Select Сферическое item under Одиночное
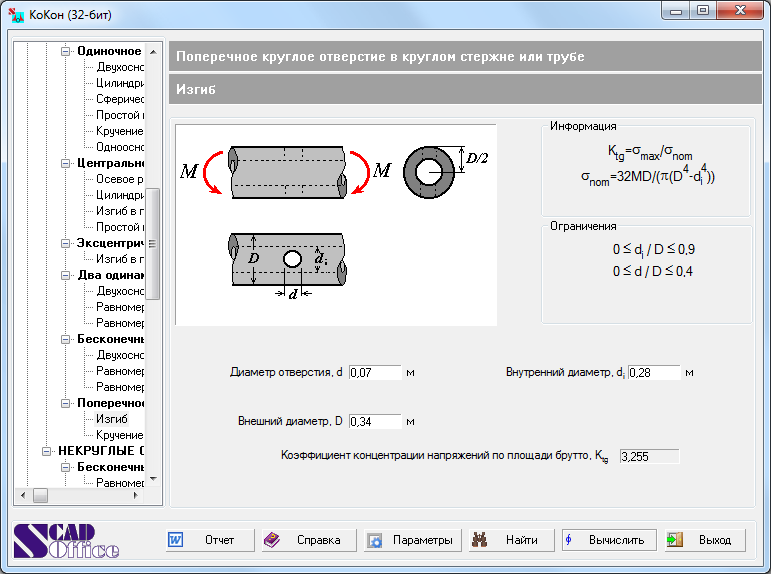 pos(119,99)
